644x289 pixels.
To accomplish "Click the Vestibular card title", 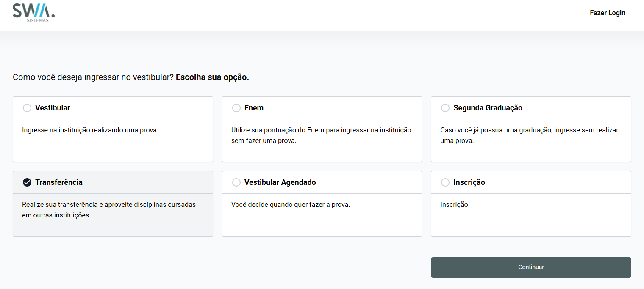I will point(53,108).
